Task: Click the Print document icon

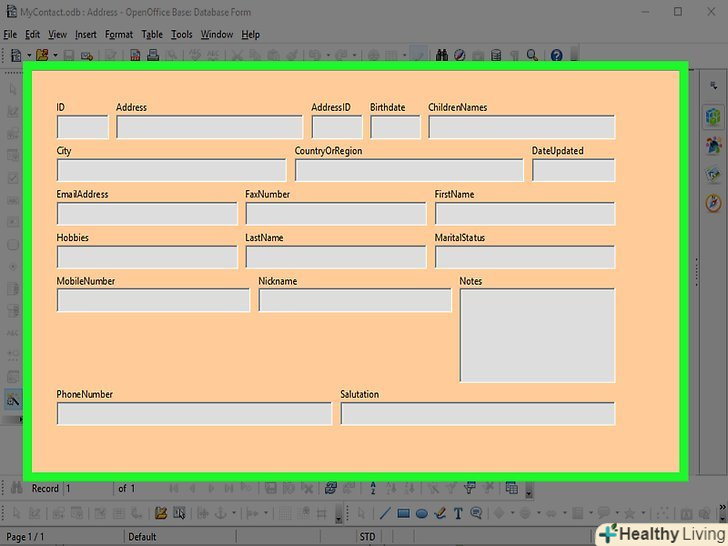Action: click(x=153, y=55)
